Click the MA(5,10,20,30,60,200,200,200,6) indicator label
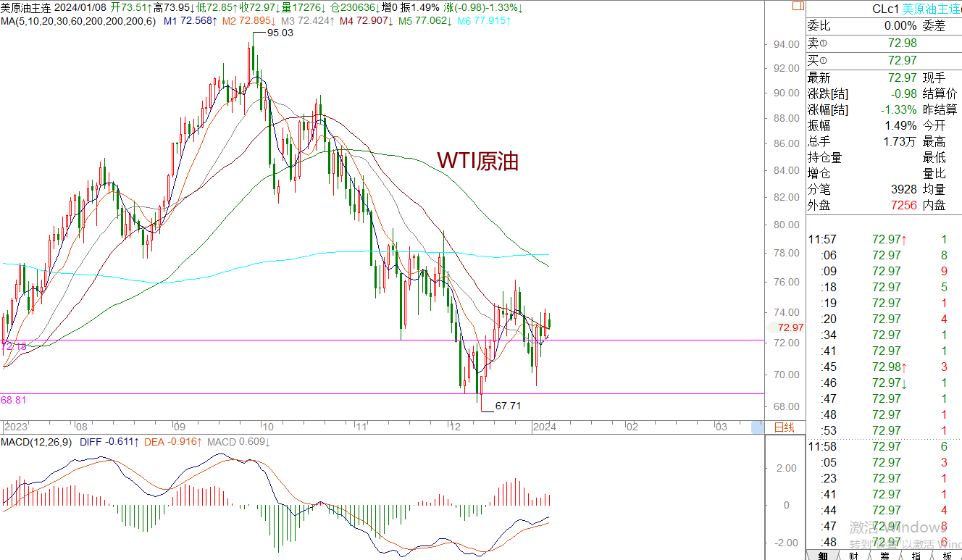The height and width of the screenshot is (560, 962). pyautogui.click(x=78, y=21)
